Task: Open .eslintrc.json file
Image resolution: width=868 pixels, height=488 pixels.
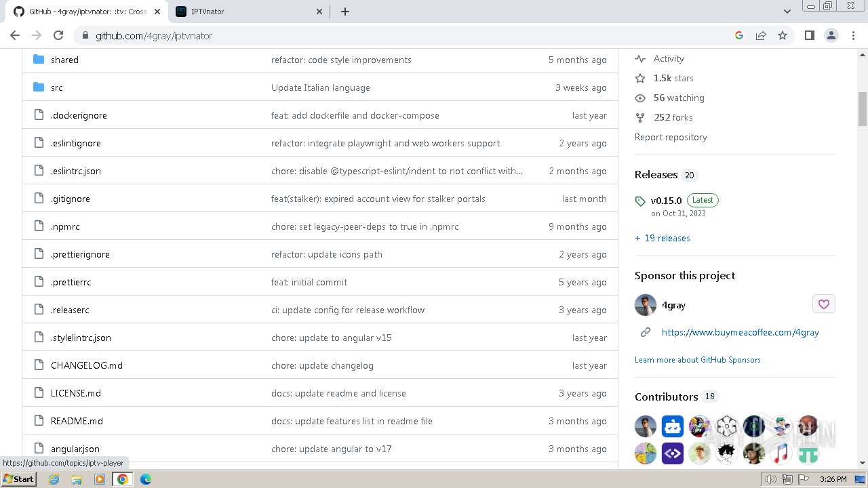Action: point(76,171)
